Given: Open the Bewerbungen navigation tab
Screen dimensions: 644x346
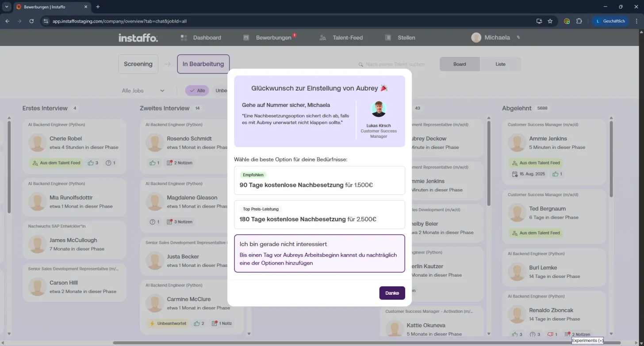Looking at the screenshot, I should [x=269, y=38].
